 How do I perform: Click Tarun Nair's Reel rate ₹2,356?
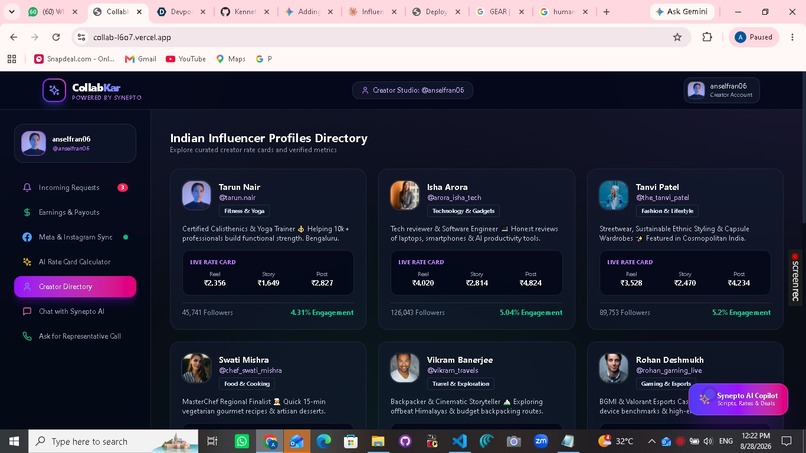pyautogui.click(x=214, y=283)
